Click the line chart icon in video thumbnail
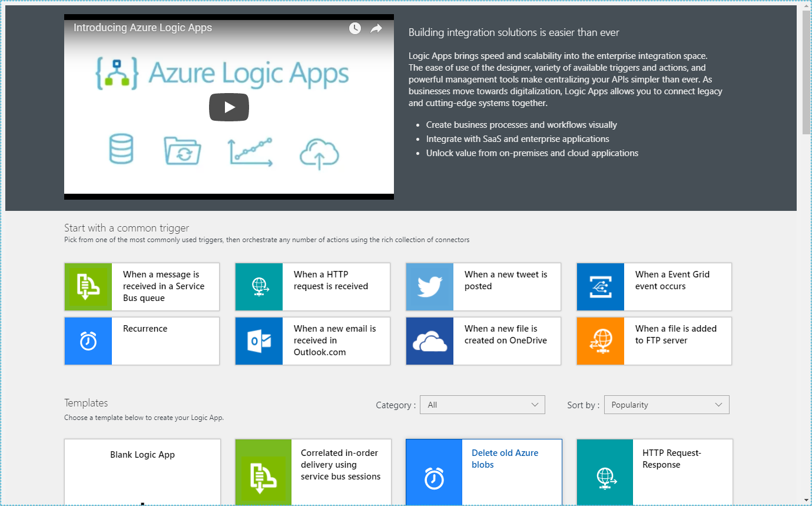Screen dimensions: 812x506 [x=250, y=152]
